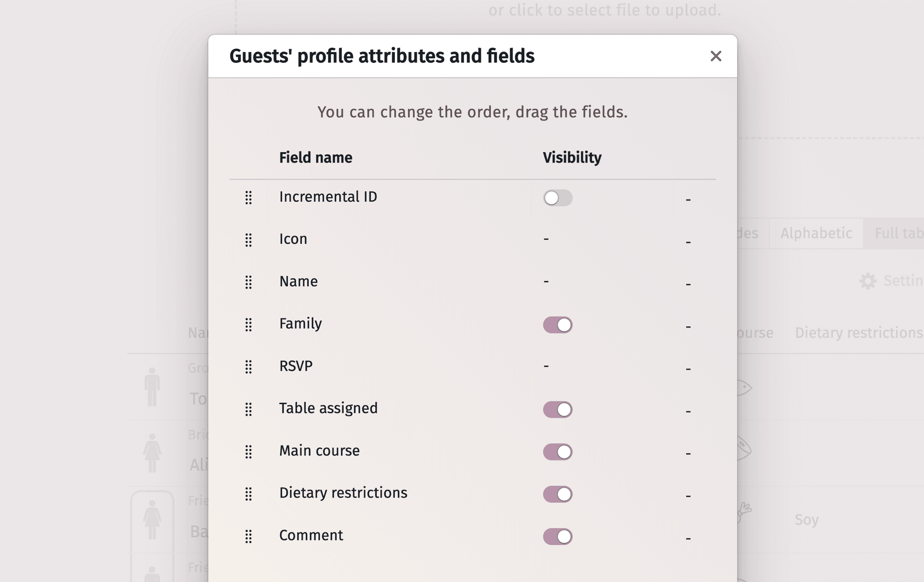Click the drag handle next to Incremental ID

tap(249, 198)
